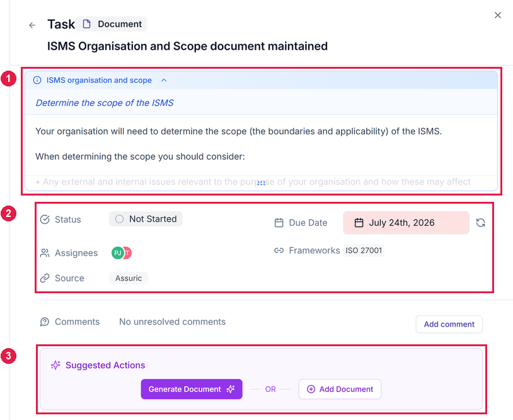
Task: Grab the dotted resize handle of description
Action: point(261,183)
